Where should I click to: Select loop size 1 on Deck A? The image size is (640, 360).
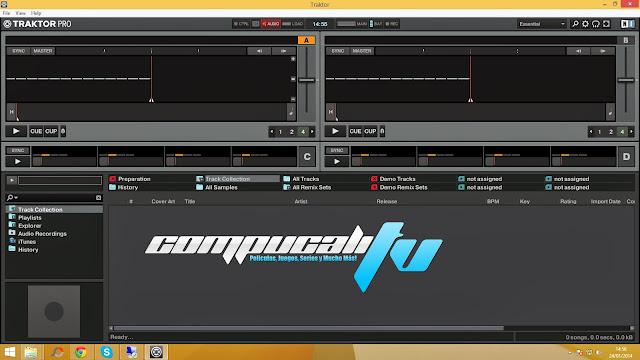tap(280, 131)
